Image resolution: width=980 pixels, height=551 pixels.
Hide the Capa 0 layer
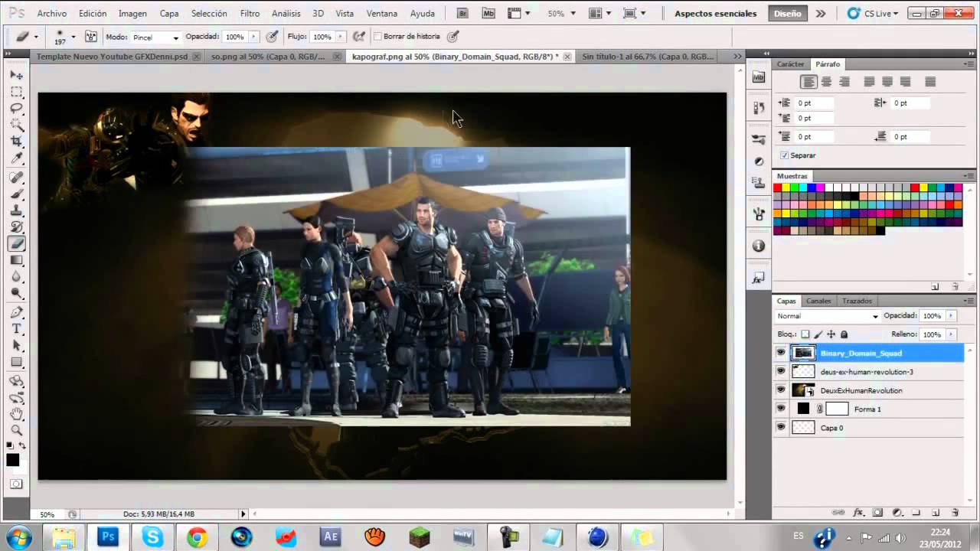click(781, 428)
